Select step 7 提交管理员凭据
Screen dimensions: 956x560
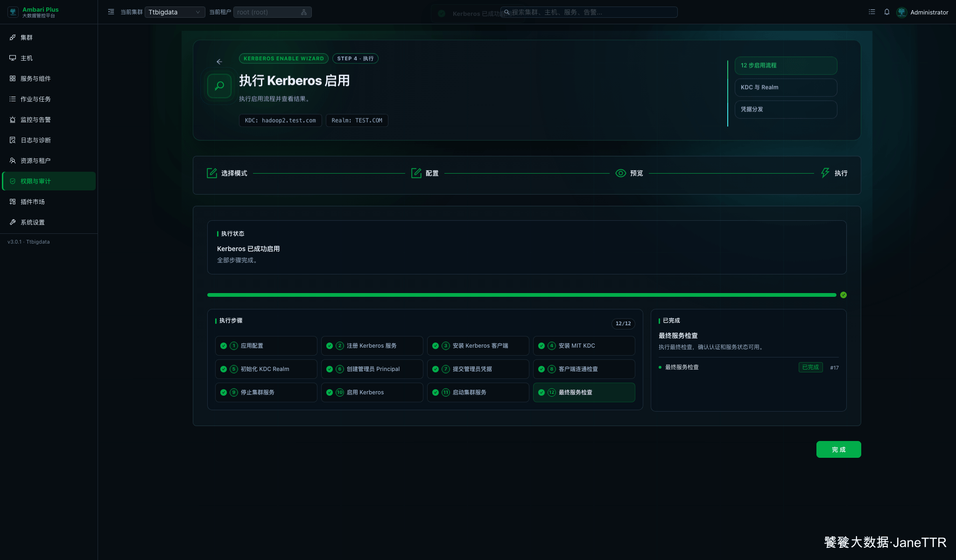[x=478, y=369]
